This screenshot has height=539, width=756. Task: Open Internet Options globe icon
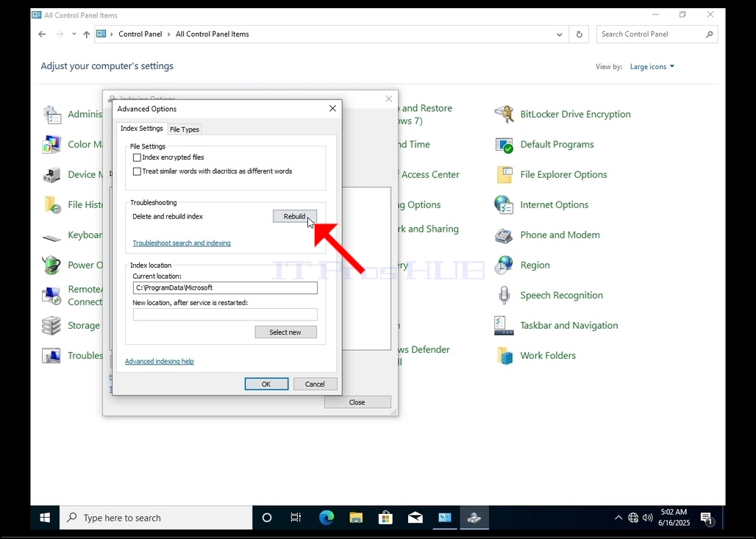coord(504,205)
